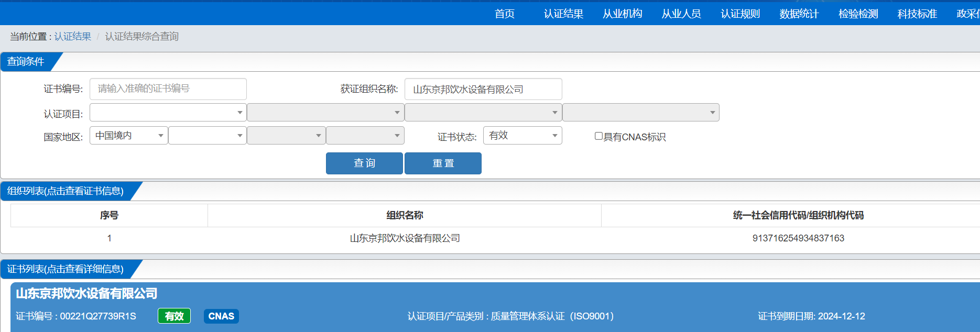This screenshot has height=332, width=980.
Task: Open the first 认证项目 dropdown
Action: [x=168, y=113]
